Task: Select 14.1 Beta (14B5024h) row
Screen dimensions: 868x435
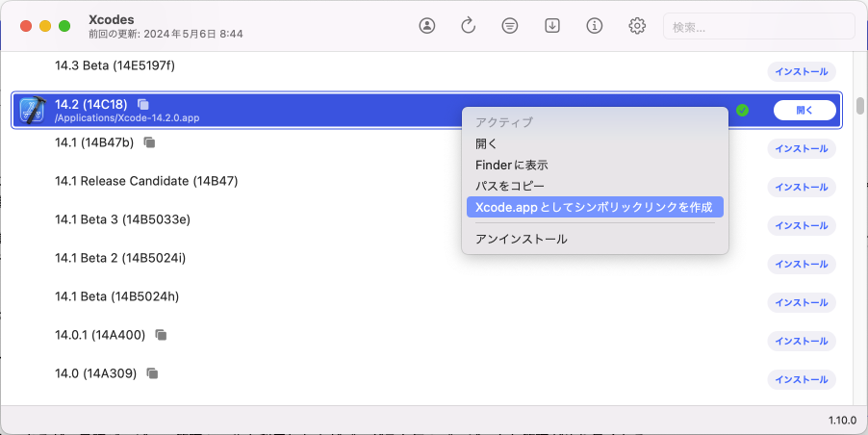Action: (x=116, y=296)
